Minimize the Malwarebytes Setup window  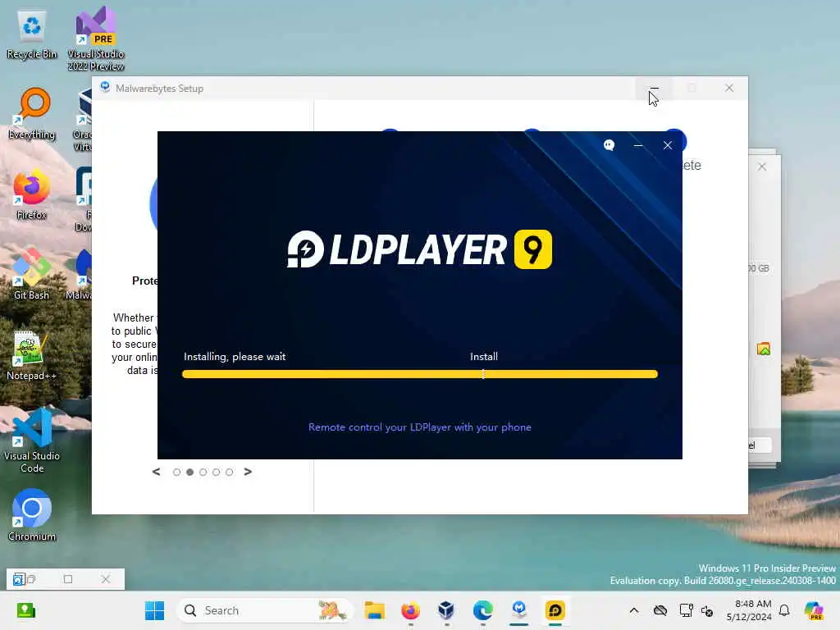(x=654, y=88)
